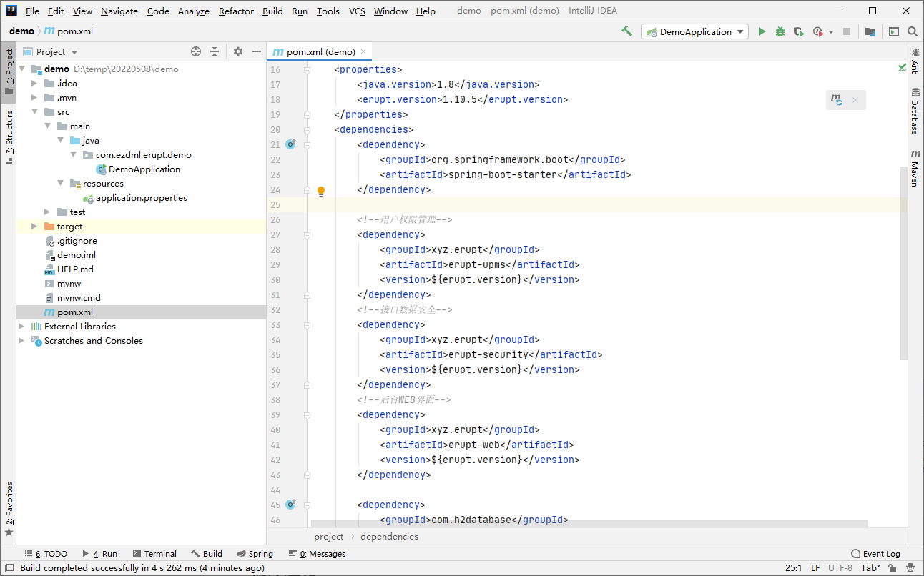Screen dimensions: 924x576
Task: Open the Navigate menu
Action: coord(119,11)
